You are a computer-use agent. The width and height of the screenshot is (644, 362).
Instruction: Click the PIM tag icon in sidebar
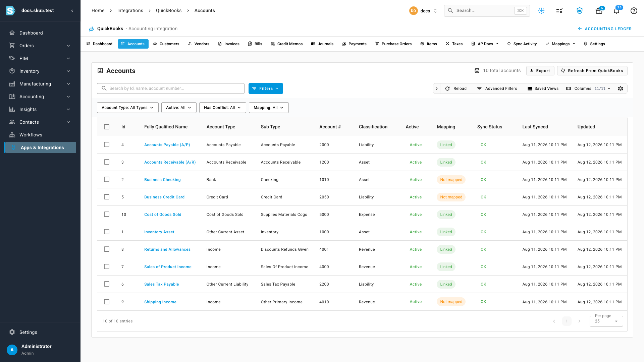[12, 58]
